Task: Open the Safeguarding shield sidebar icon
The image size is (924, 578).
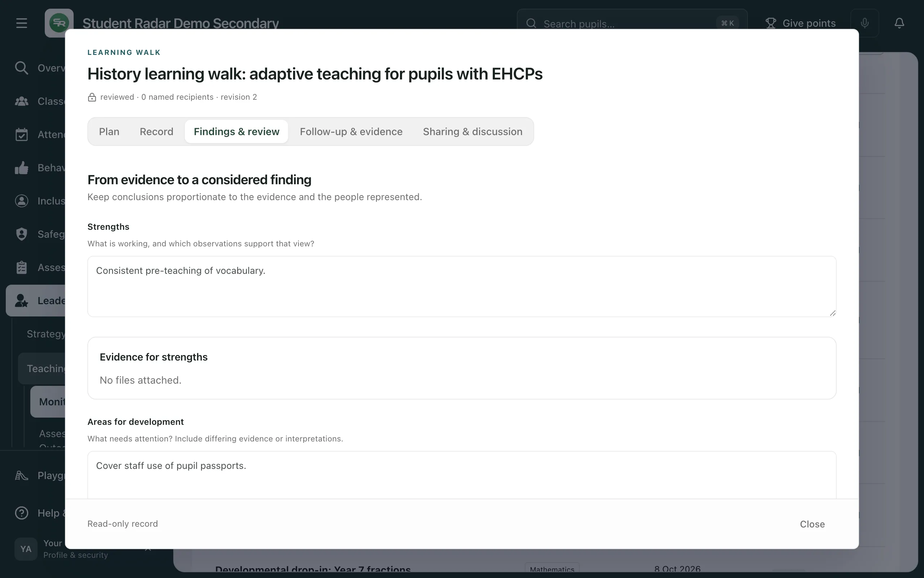Action: pyautogui.click(x=21, y=234)
